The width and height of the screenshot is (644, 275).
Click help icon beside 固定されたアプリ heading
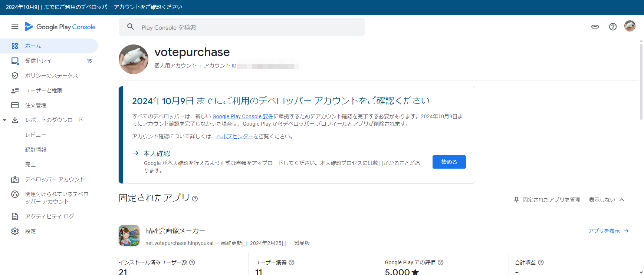pos(195,199)
